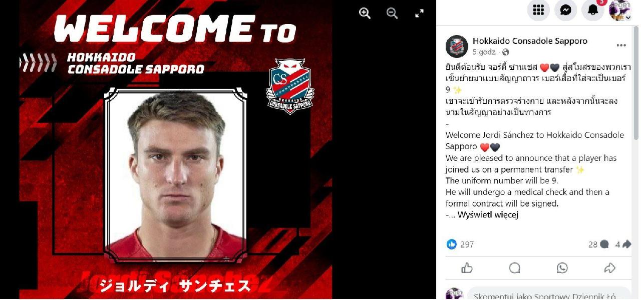
Task: Zoom in on the photo
Action: point(365,13)
